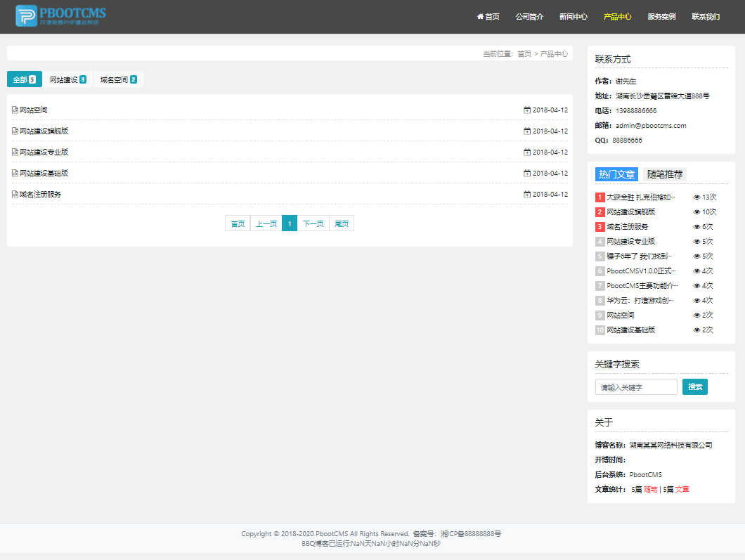Focus the 请输入关键字 search field
The image size is (745, 560).
click(636, 387)
